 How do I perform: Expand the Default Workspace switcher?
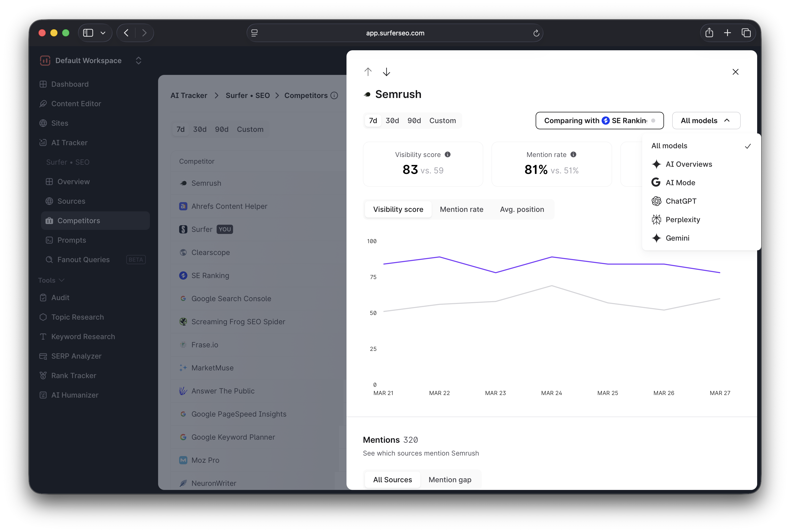[139, 60]
